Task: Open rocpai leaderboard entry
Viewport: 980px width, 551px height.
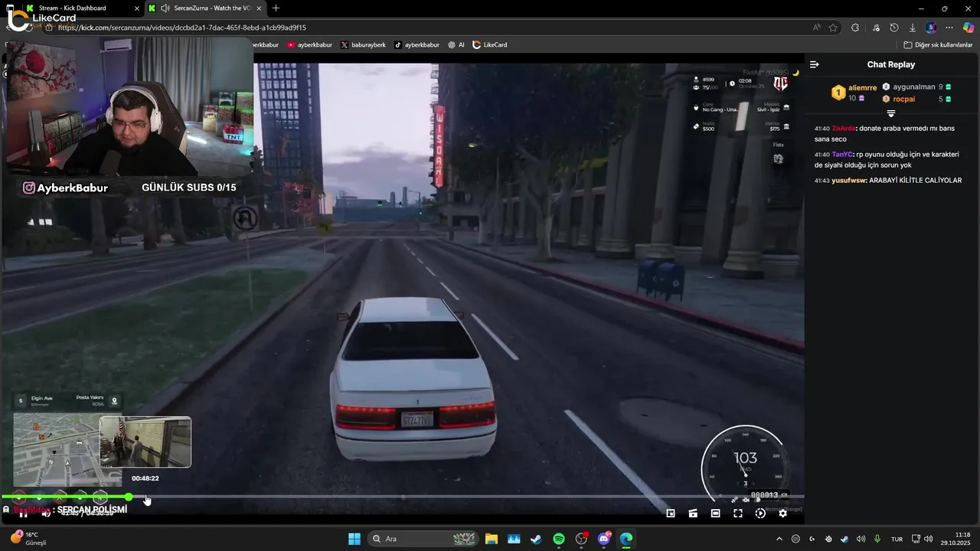Action: tap(916, 99)
